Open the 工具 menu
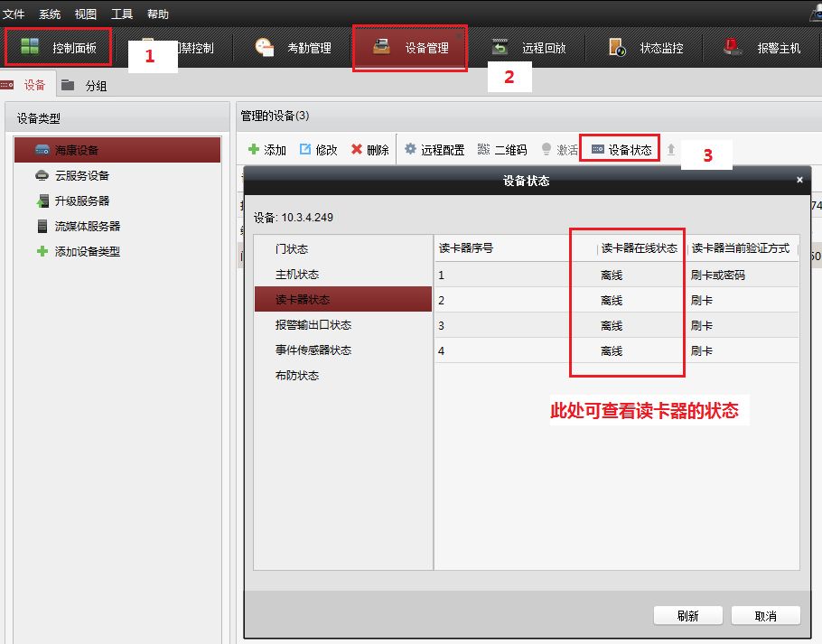The image size is (822, 644). click(x=122, y=14)
